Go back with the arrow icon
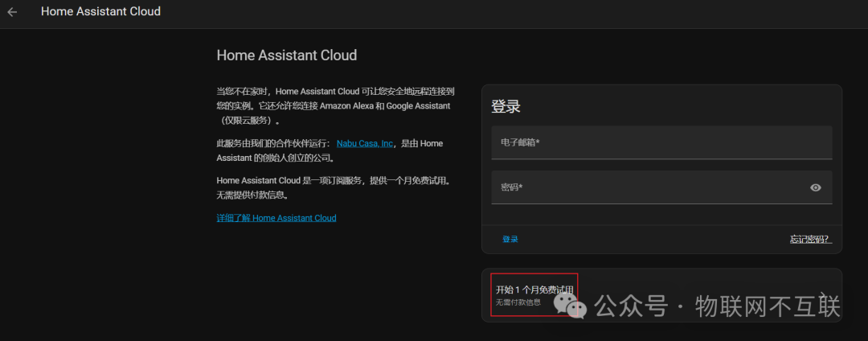 click(x=12, y=11)
